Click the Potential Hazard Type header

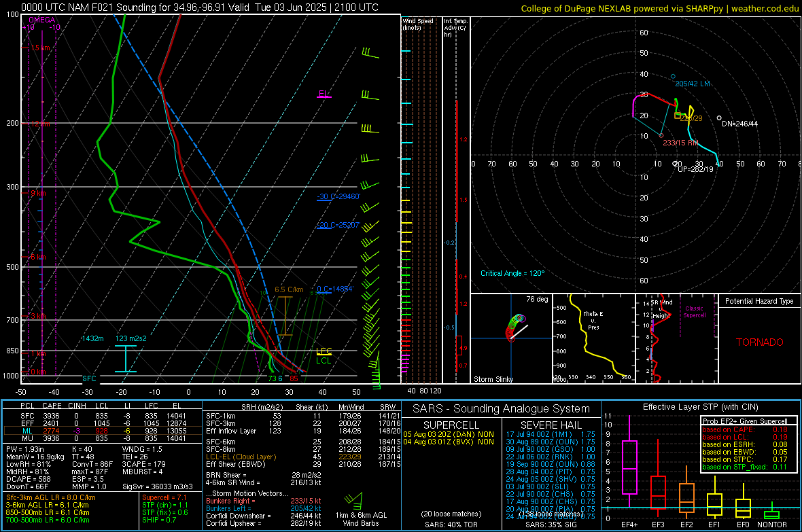pyautogui.click(x=760, y=301)
